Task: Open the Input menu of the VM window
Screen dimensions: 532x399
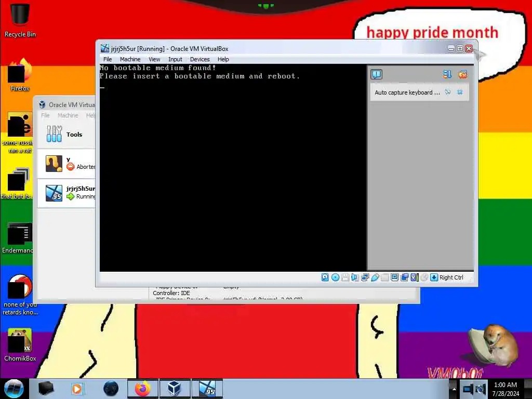Action: [175, 59]
